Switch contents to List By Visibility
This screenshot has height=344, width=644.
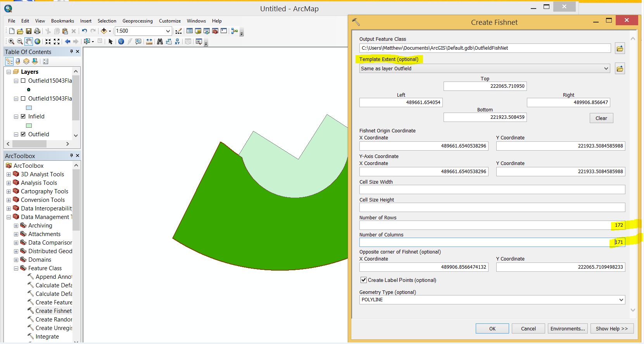click(x=26, y=61)
